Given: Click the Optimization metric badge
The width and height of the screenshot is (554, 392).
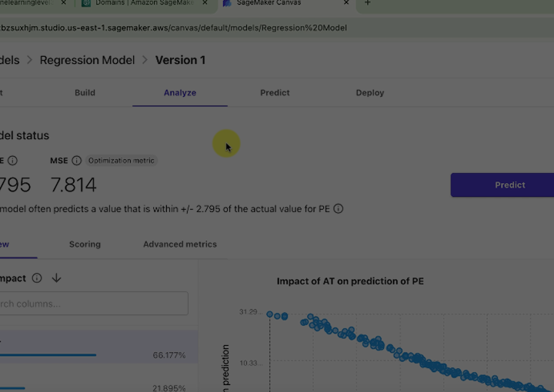Looking at the screenshot, I should click(x=122, y=161).
